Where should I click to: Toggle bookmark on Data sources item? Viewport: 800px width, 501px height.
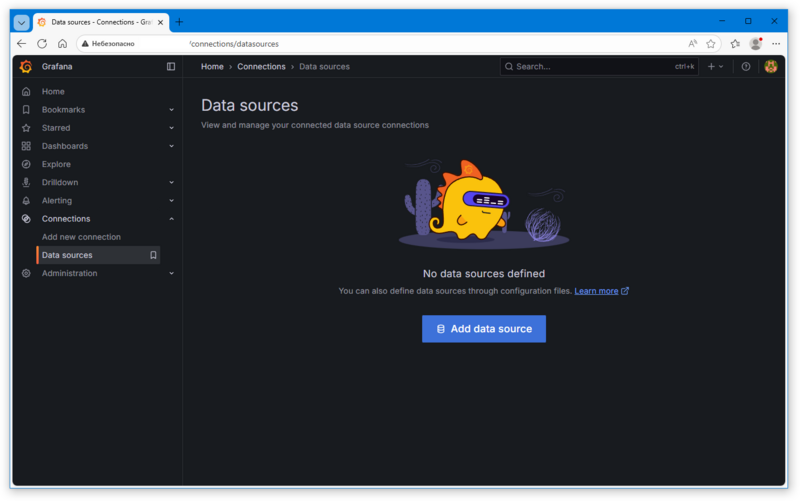pos(153,255)
